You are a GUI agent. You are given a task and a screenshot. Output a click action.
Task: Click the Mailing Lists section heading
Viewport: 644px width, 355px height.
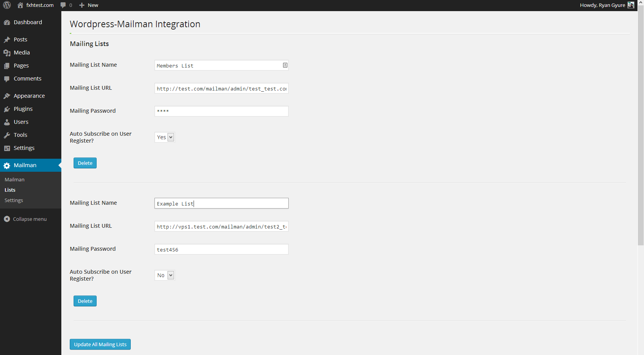[89, 44]
